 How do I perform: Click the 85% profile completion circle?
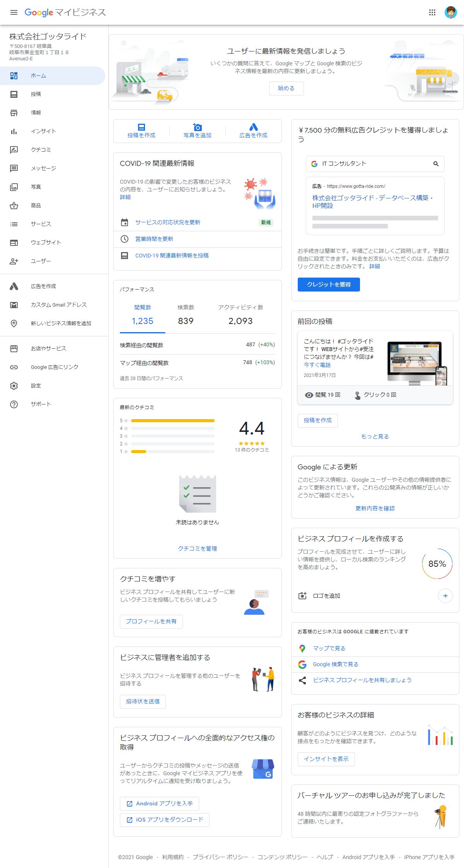pyautogui.click(x=437, y=564)
